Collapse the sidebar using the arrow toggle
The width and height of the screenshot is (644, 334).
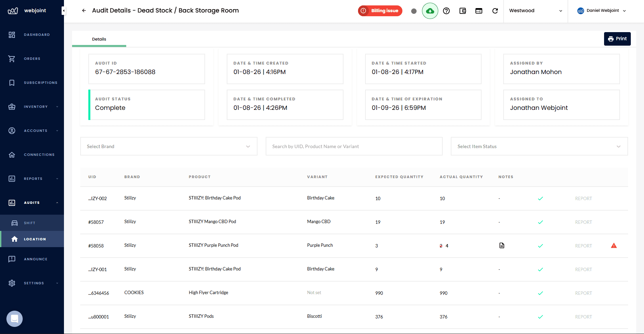63,10
